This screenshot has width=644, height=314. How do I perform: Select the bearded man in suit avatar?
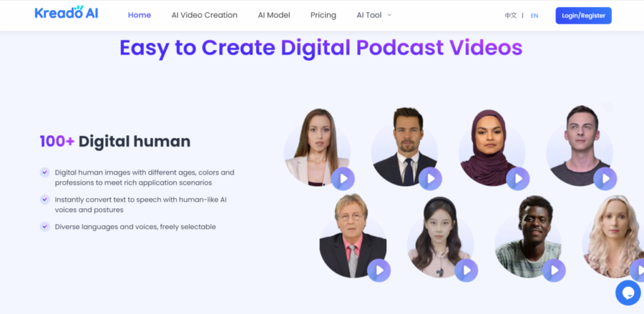point(404,147)
